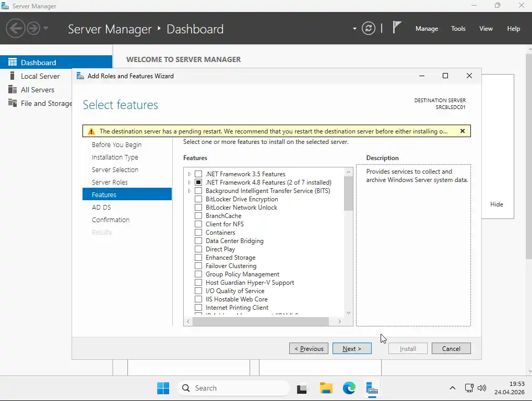Open the View menu

[486, 29]
